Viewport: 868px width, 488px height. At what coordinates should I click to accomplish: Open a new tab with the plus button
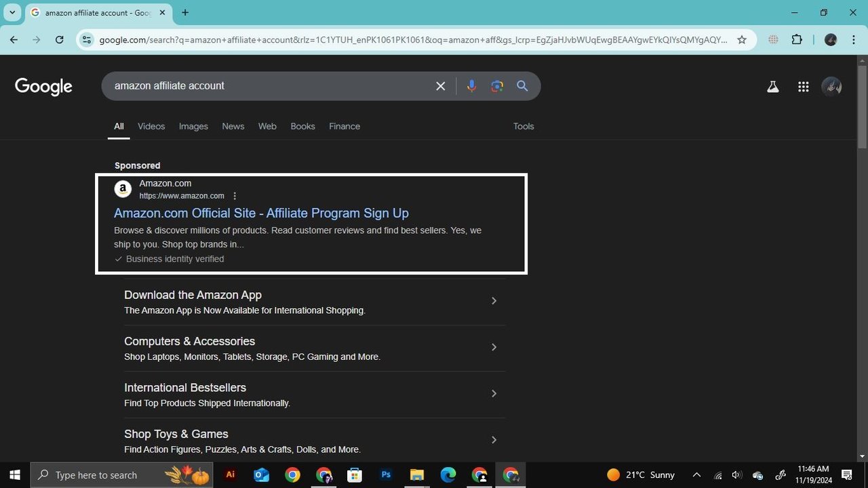(x=185, y=13)
